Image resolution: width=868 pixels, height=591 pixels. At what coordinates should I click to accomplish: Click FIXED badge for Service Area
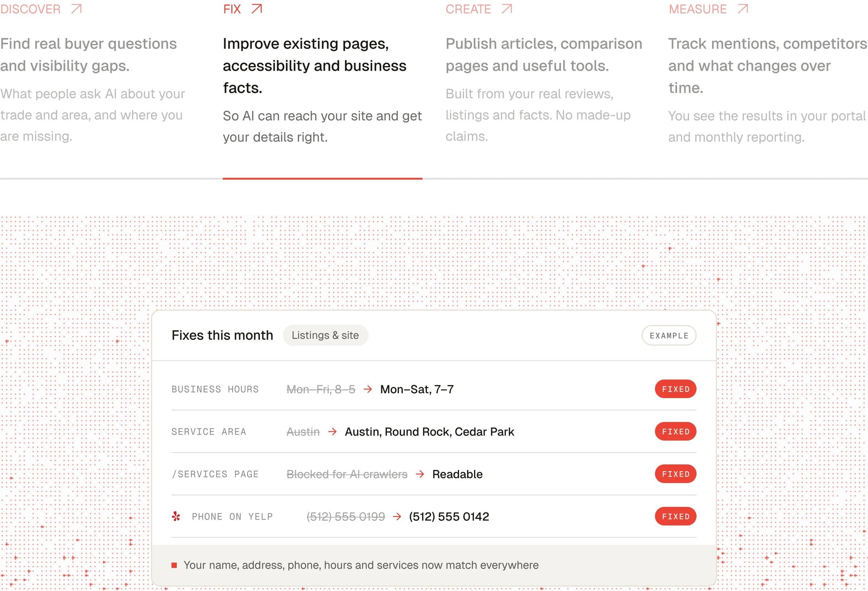pyautogui.click(x=675, y=431)
